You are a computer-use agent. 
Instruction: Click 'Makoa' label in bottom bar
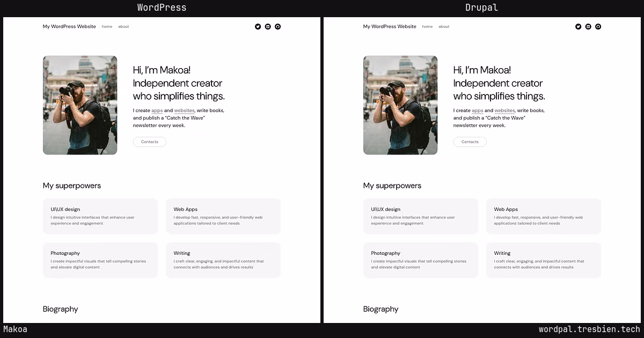15,329
